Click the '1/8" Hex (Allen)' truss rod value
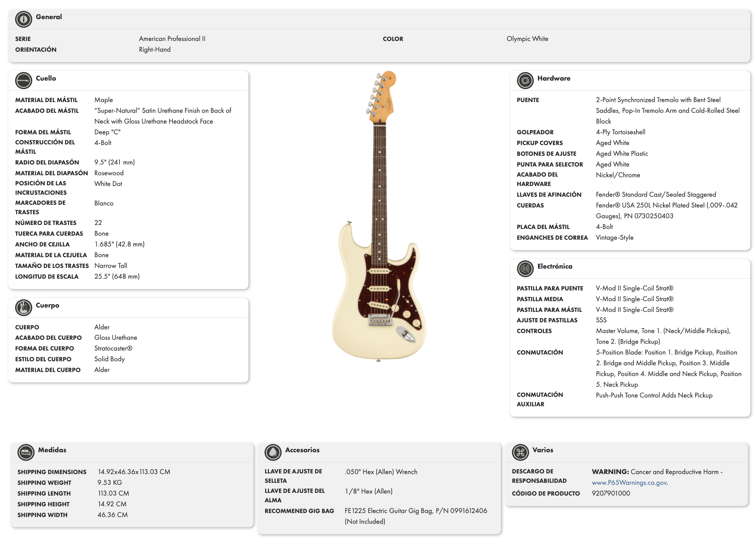This screenshot has width=756, height=556. click(x=368, y=492)
